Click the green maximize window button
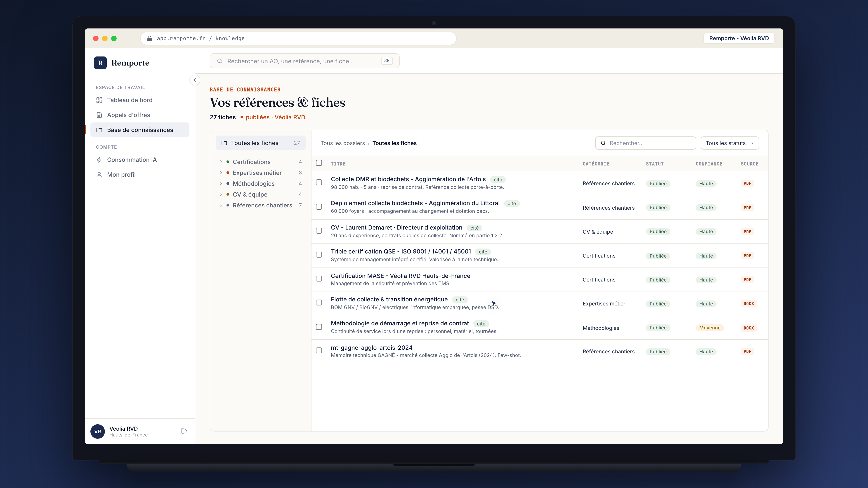This screenshot has width=868, height=488. pyautogui.click(x=114, y=38)
